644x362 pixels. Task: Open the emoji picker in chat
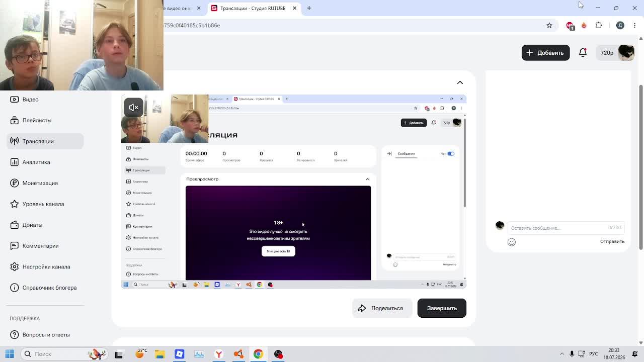(512, 242)
